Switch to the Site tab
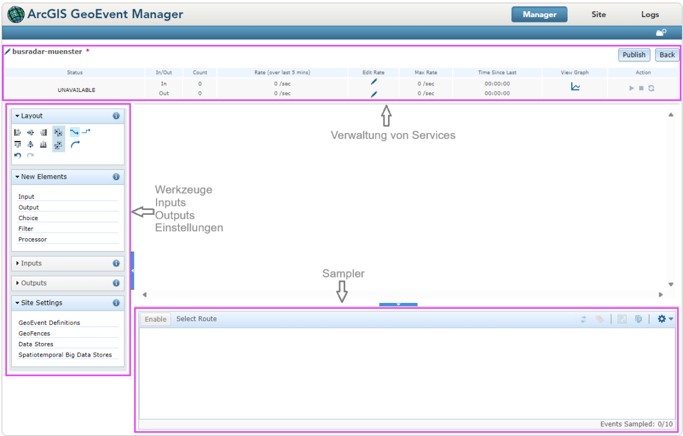The width and height of the screenshot is (683, 436). click(x=598, y=14)
